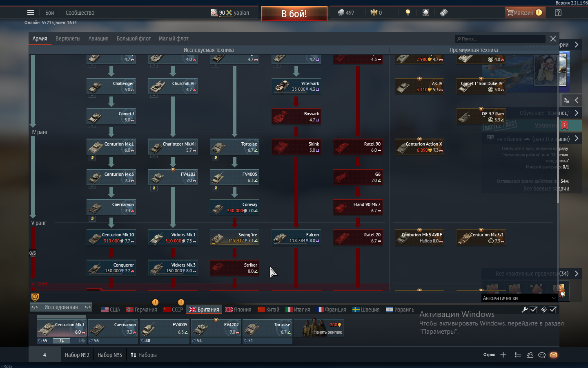This screenshot has width=588, height=368.
Task: Click the shop cart icon
Action: (510, 13)
